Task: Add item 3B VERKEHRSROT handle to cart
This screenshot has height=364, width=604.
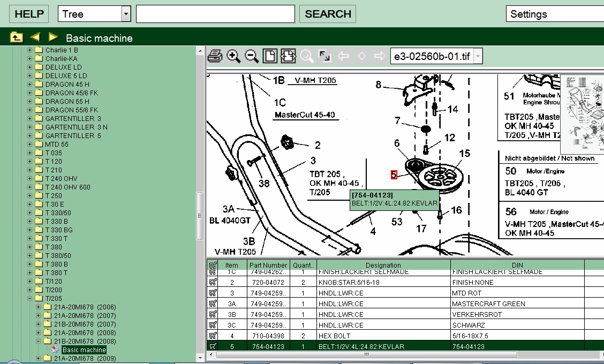Action: [213, 314]
